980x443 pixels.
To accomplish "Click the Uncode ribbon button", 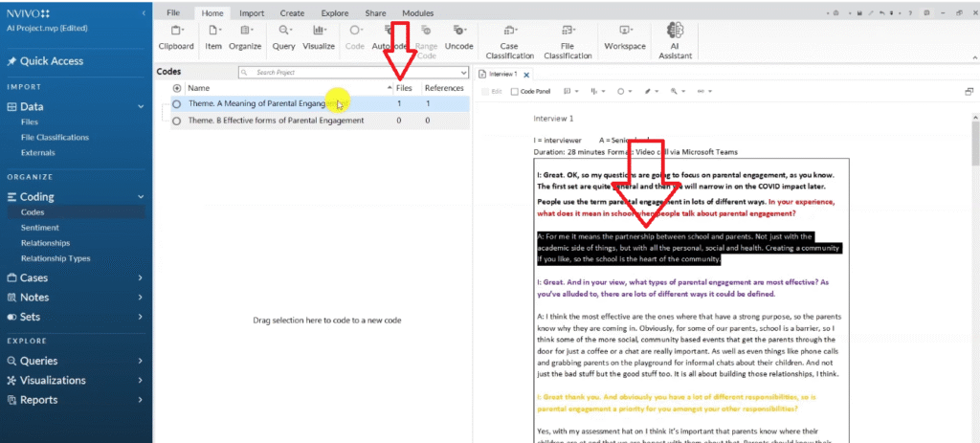I will 458,37.
